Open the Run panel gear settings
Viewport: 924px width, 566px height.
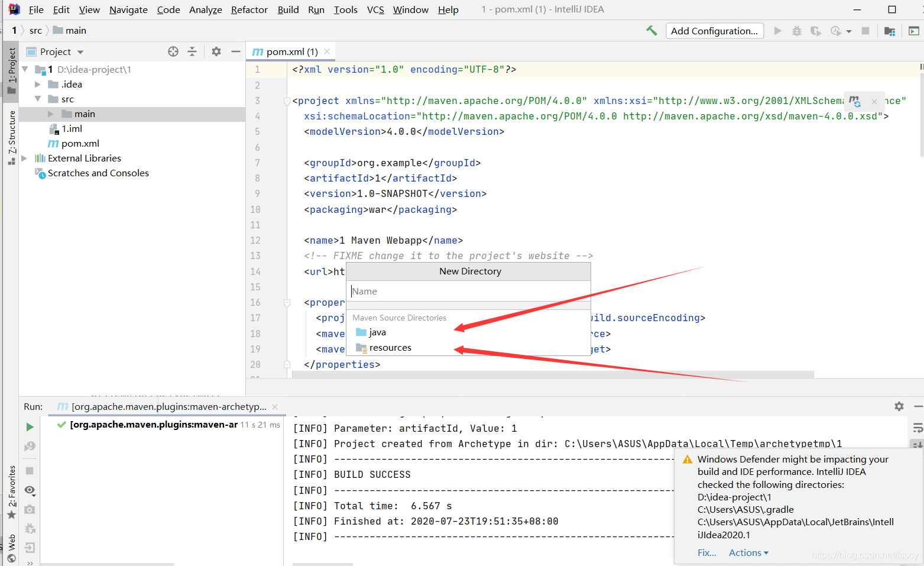[899, 406]
